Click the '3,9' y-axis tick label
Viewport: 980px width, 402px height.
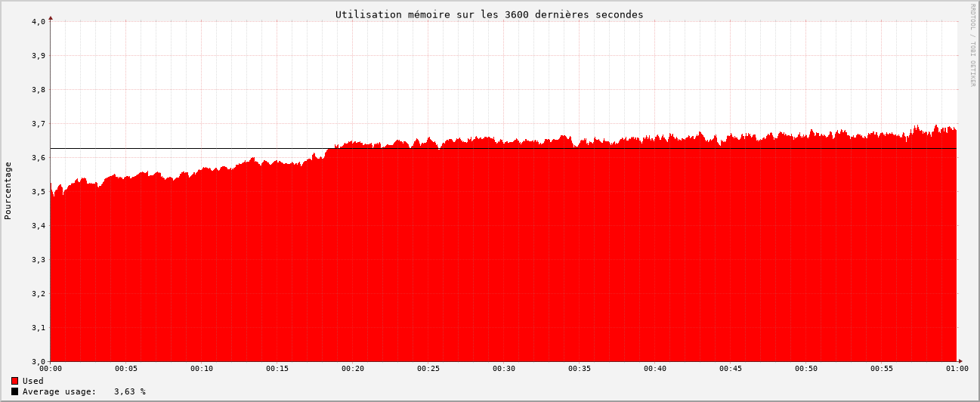(x=39, y=56)
